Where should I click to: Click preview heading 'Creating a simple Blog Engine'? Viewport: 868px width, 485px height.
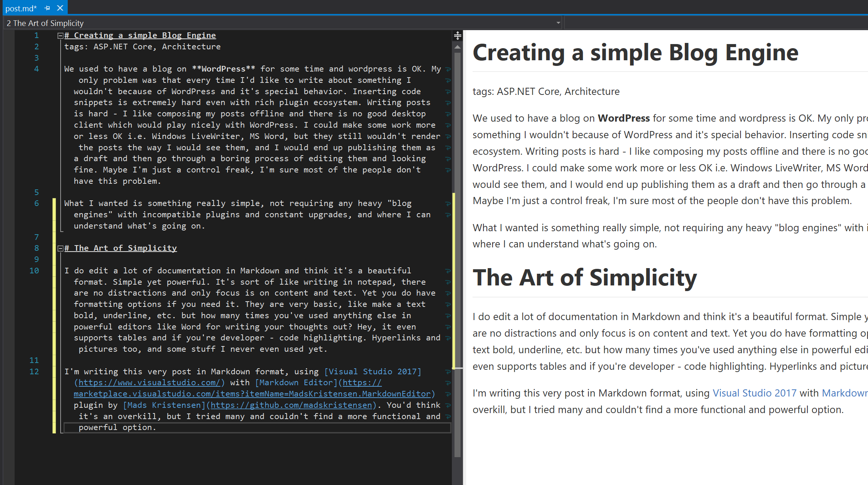[x=635, y=52]
